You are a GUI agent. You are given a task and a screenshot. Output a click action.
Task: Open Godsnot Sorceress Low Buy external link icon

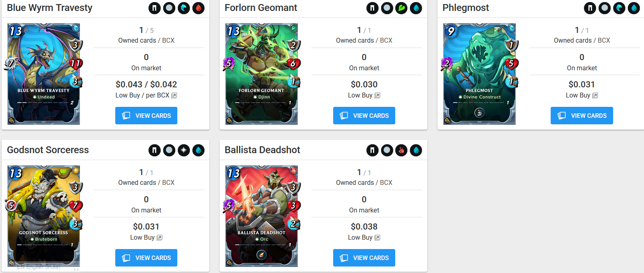(x=159, y=238)
